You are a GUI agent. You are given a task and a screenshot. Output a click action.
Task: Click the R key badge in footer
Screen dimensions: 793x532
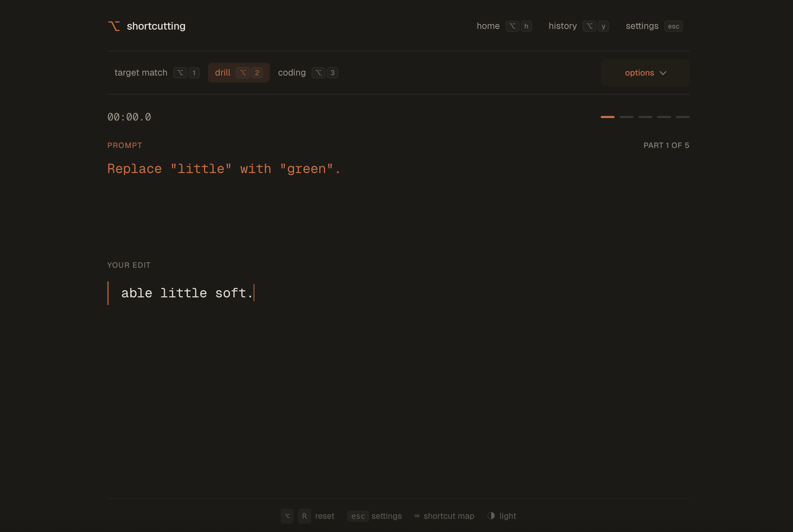click(x=305, y=516)
